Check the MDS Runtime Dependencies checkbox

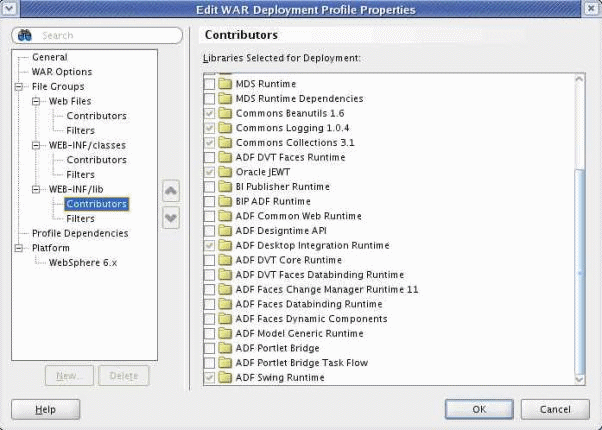(x=209, y=99)
